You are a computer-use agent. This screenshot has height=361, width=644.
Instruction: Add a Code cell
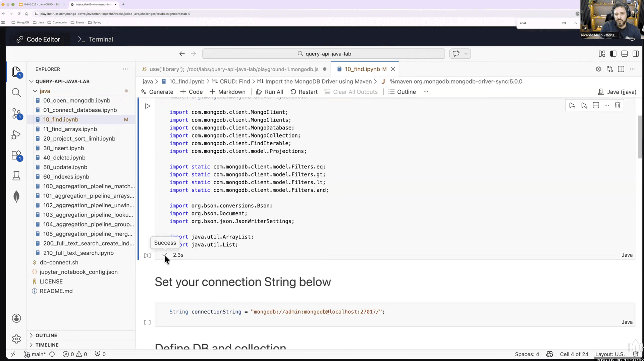click(x=192, y=92)
